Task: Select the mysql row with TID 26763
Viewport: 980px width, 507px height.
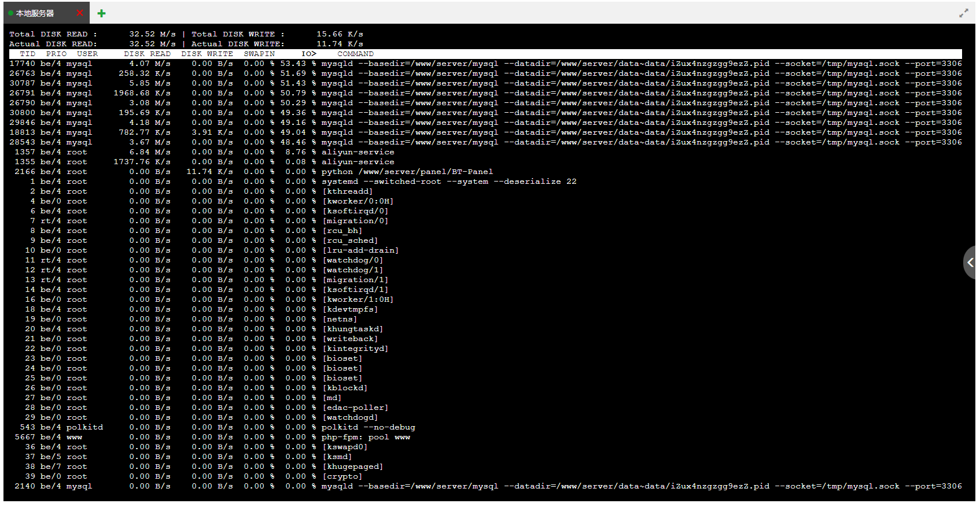Action: (x=485, y=73)
